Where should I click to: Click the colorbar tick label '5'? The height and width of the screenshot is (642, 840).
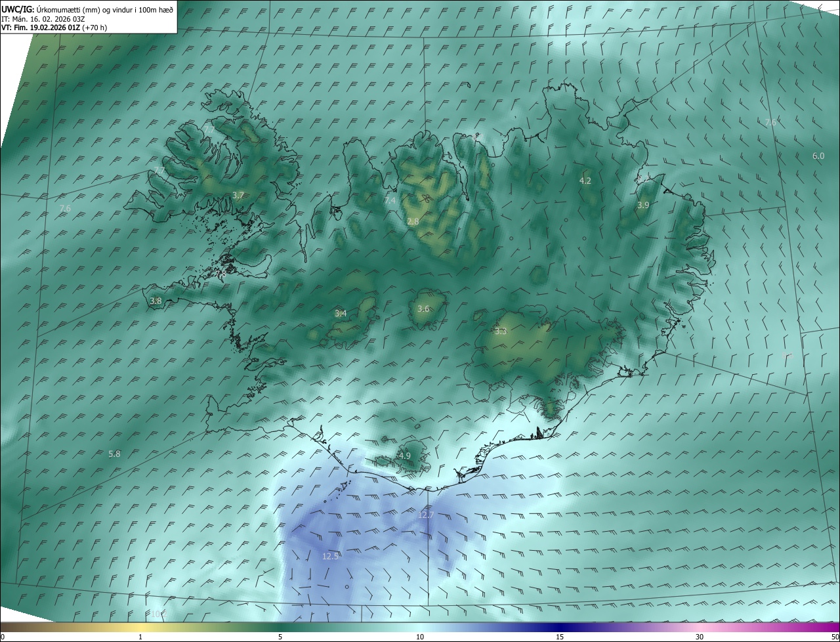click(280, 637)
